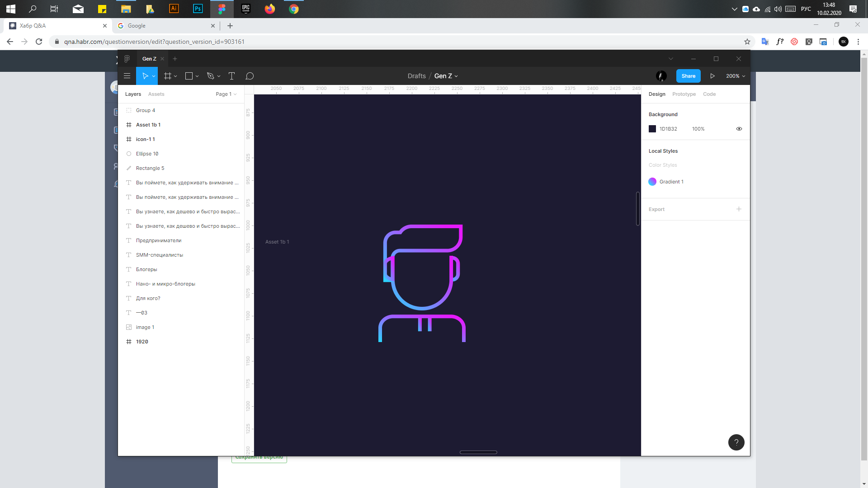868x488 pixels.
Task: Select Ellipse 10 layer
Action: 181,154
